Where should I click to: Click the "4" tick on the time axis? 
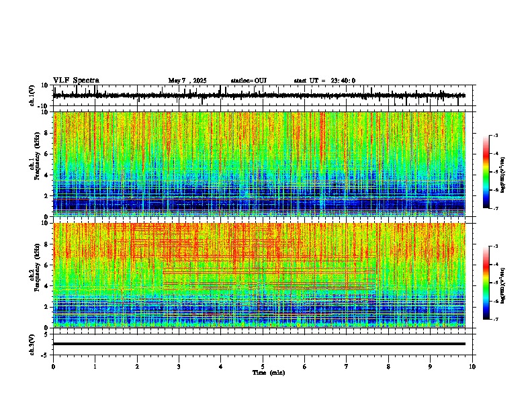(x=221, y=367)
